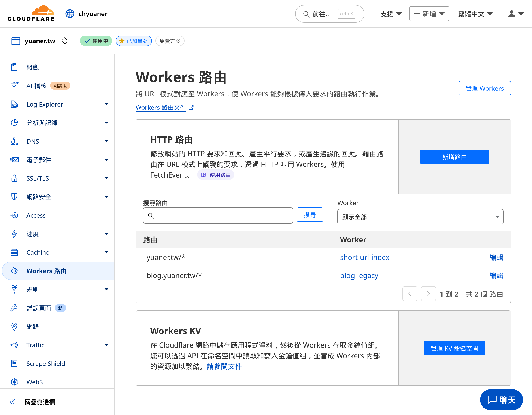Click the Log Explorer document icon
The height and width of the screenshot is (415, 532).
14,104
